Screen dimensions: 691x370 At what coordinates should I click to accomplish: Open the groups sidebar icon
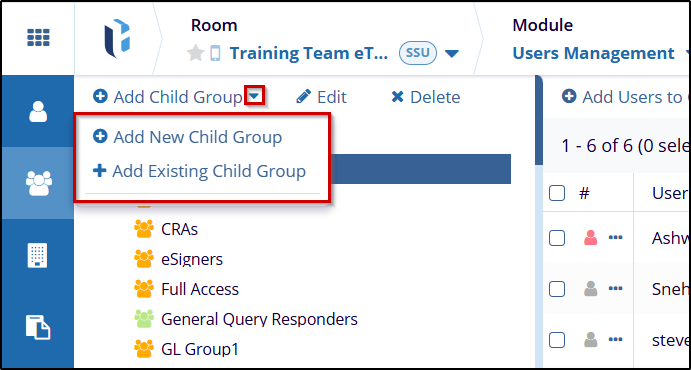38,183
